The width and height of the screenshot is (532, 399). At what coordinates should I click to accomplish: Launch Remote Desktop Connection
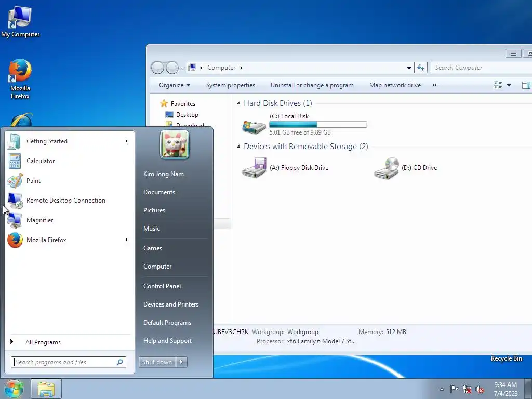point(70,201)
